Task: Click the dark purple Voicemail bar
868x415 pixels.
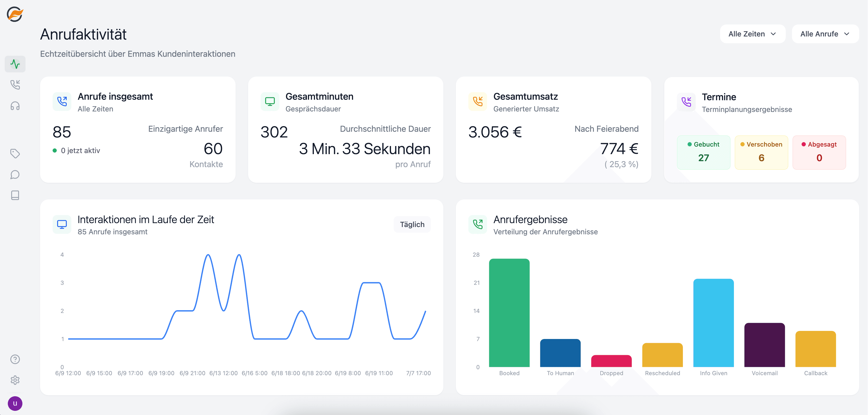Action: tap(764, 345)
